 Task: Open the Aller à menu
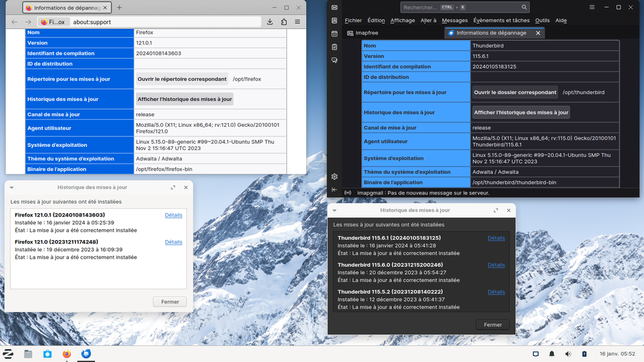tap(429, 21)
